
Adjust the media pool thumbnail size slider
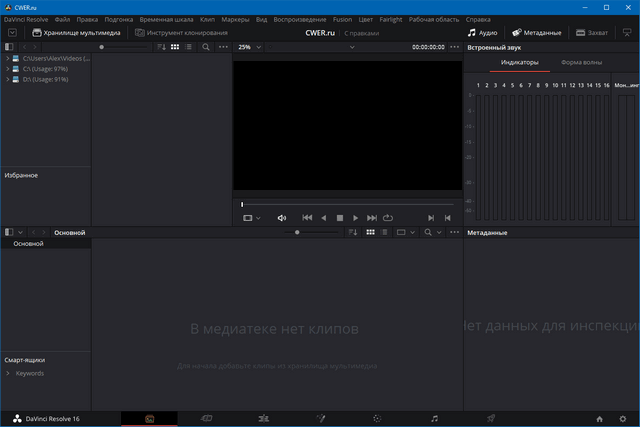point(296,232)
